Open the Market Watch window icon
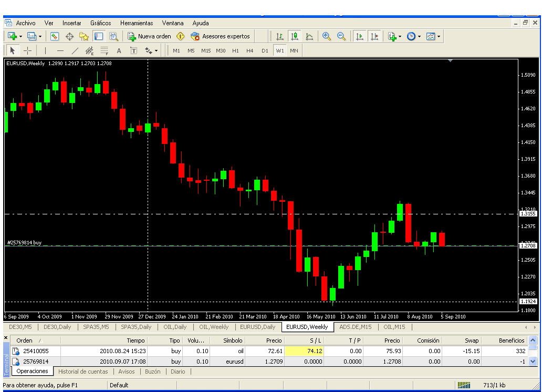Image resolution: width=542 pixels, height=392 pixels. pos(55,36)
